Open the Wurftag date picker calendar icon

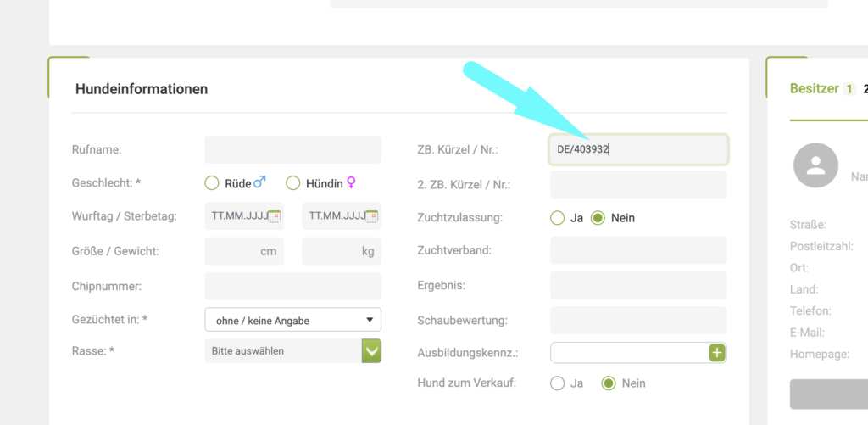tap(274, 216)
